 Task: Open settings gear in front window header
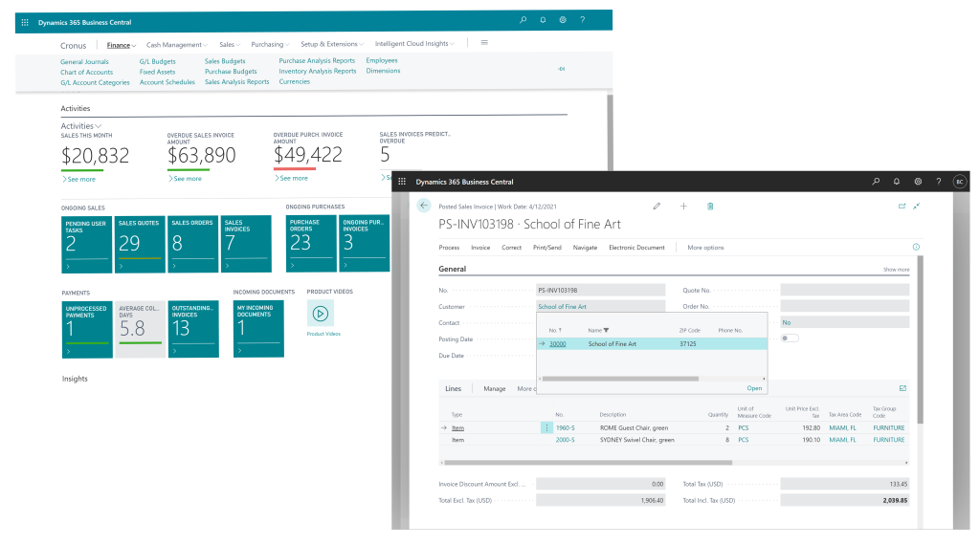click(918, 181)
